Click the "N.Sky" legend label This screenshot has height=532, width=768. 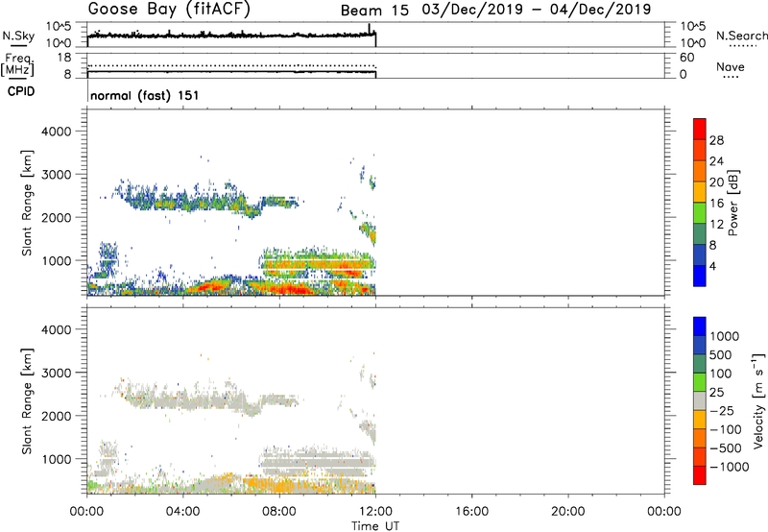pyautogui.click(x=18, y=36)
